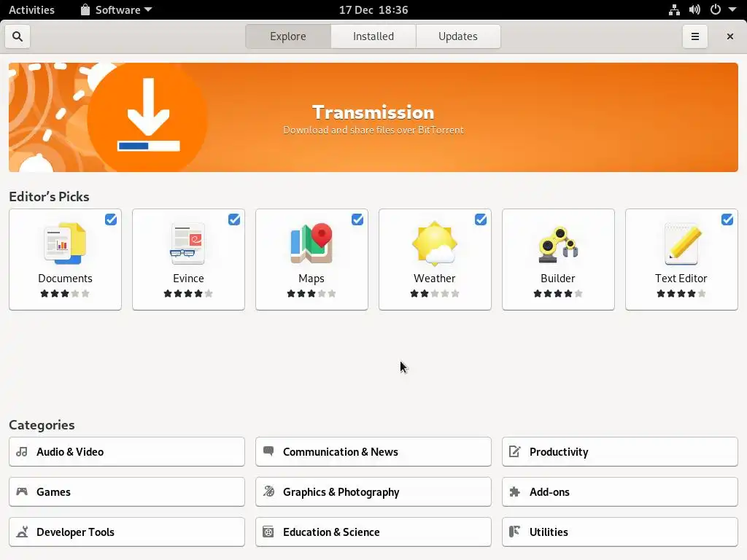Click the music note Audio & Video icon
The width and height of the screenshot is (747, 560).
pos(22,451)
